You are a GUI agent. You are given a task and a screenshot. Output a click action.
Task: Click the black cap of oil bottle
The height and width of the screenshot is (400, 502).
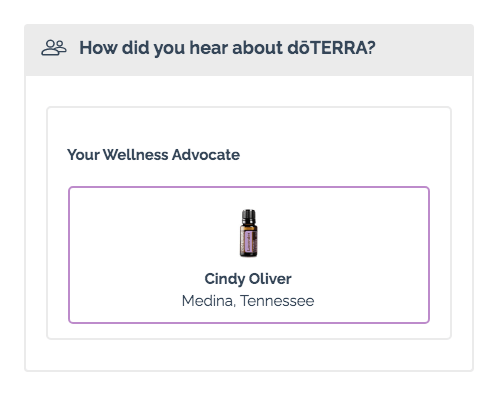coord(248,217)
